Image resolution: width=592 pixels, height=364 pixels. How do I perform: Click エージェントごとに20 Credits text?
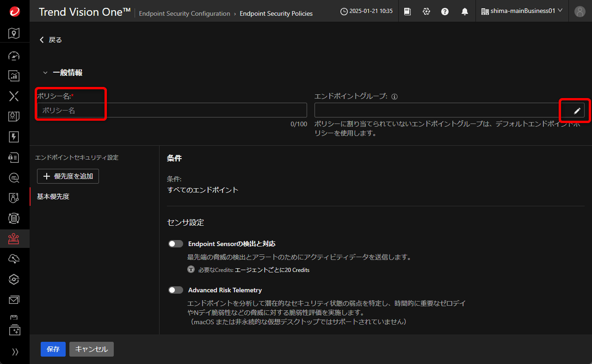(x=272, y=270)
